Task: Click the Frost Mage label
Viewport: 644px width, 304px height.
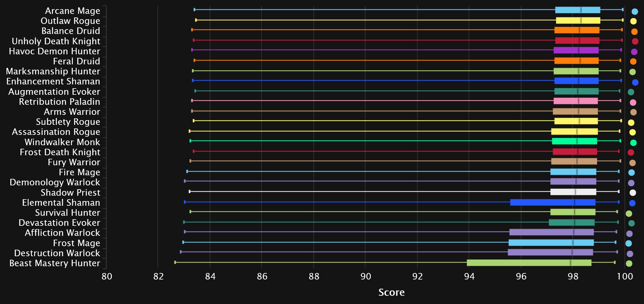Action: 77,243
